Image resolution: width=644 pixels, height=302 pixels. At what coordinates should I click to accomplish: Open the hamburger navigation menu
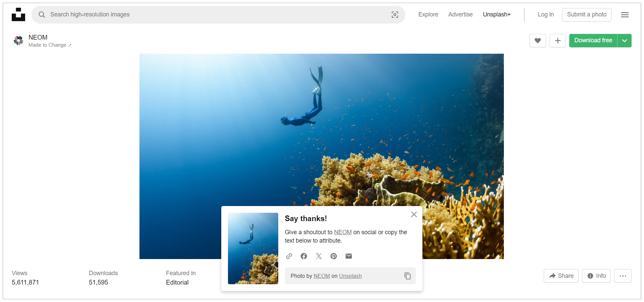click(x=625, y=15)
